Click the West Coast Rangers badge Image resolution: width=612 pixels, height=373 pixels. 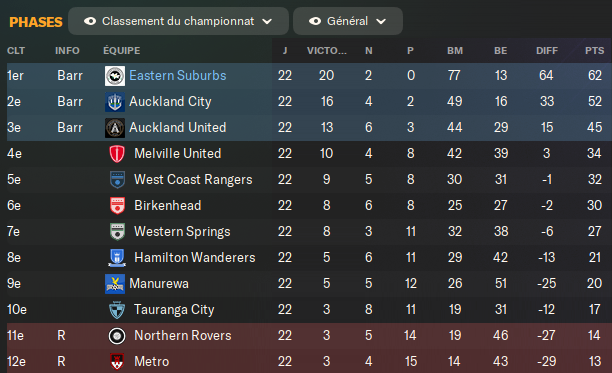coord(117,180)
